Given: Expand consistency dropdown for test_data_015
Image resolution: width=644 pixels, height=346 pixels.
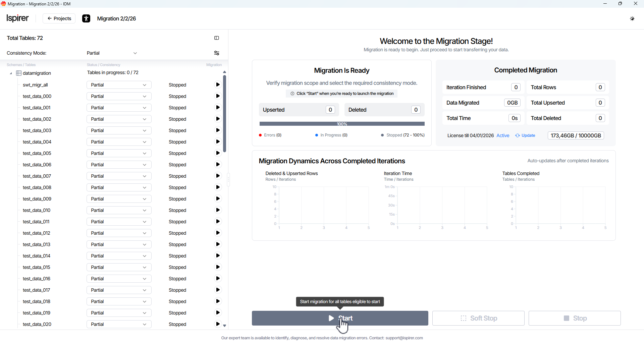Looking at the screenshot, I should (x=119, y=267).
